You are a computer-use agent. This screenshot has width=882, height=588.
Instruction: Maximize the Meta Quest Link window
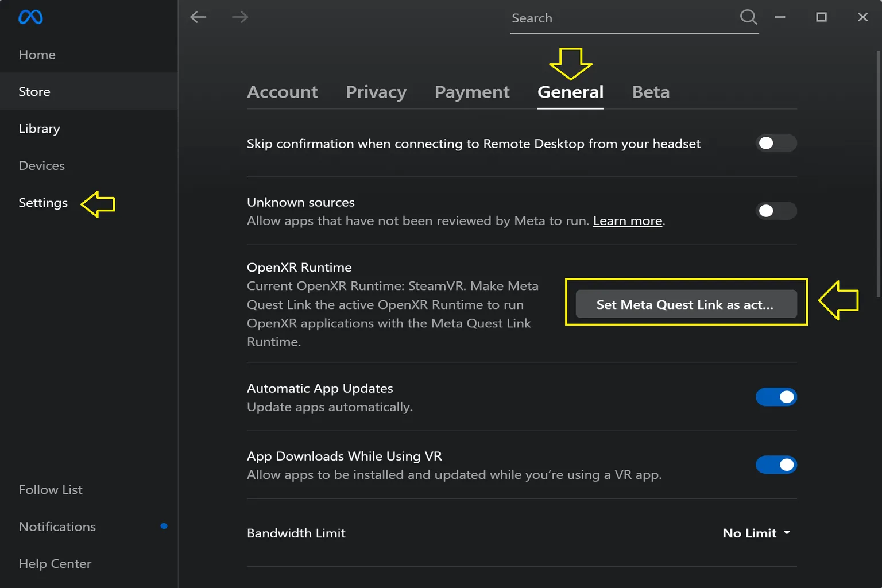point(821,17)
